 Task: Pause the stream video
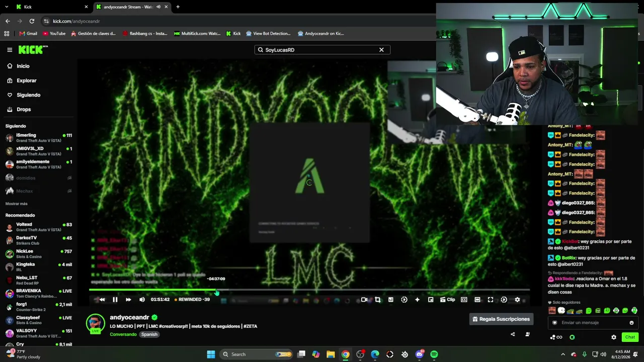(x=115, y=300)
